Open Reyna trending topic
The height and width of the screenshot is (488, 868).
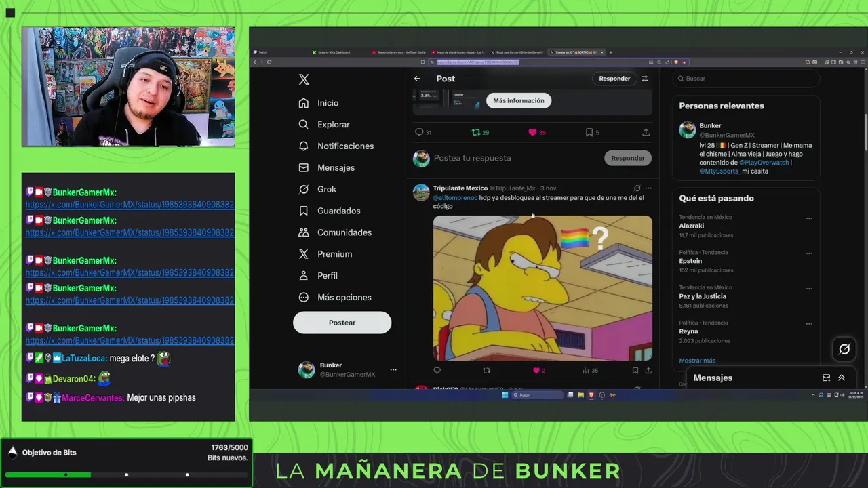(688, 331)
